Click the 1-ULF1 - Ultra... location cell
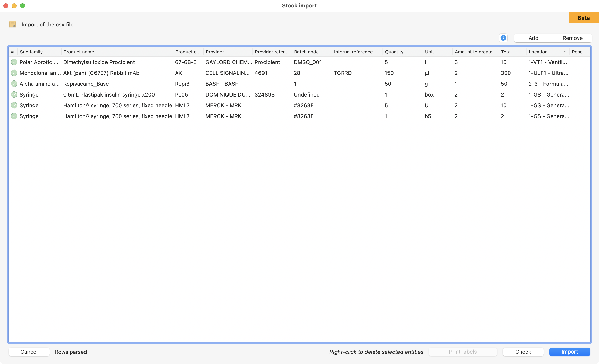 click(x=548, y=73)
